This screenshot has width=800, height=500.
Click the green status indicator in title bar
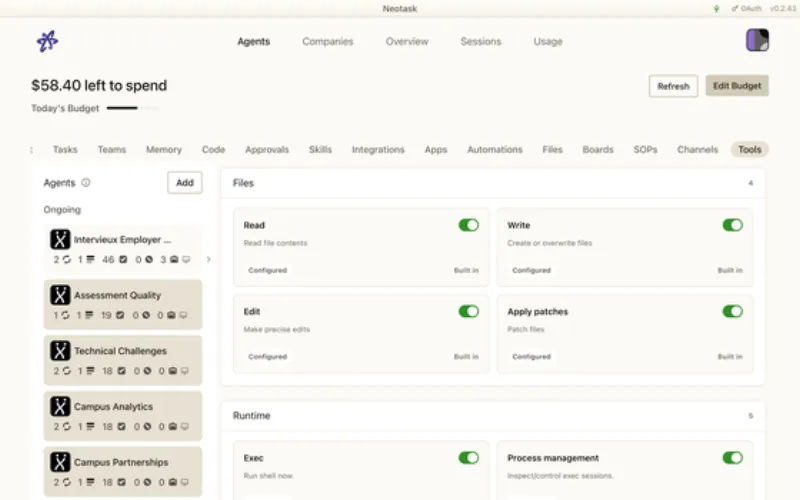point(716,9)
